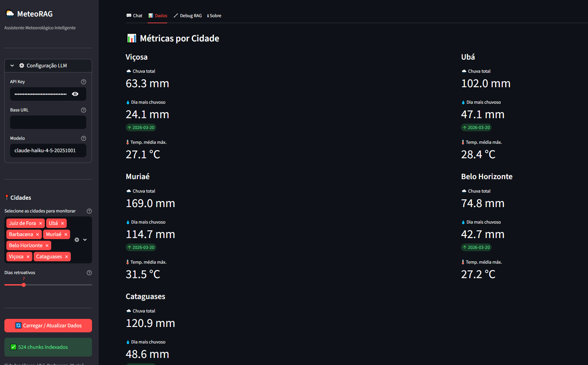
Task: Switch to the Chat tab
Action: (134, 15)
